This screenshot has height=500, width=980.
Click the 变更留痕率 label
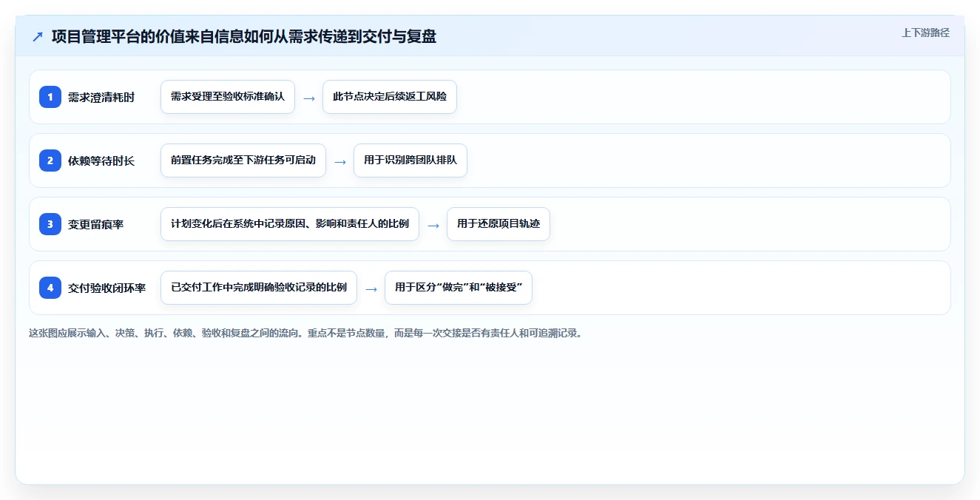point(96,224)
